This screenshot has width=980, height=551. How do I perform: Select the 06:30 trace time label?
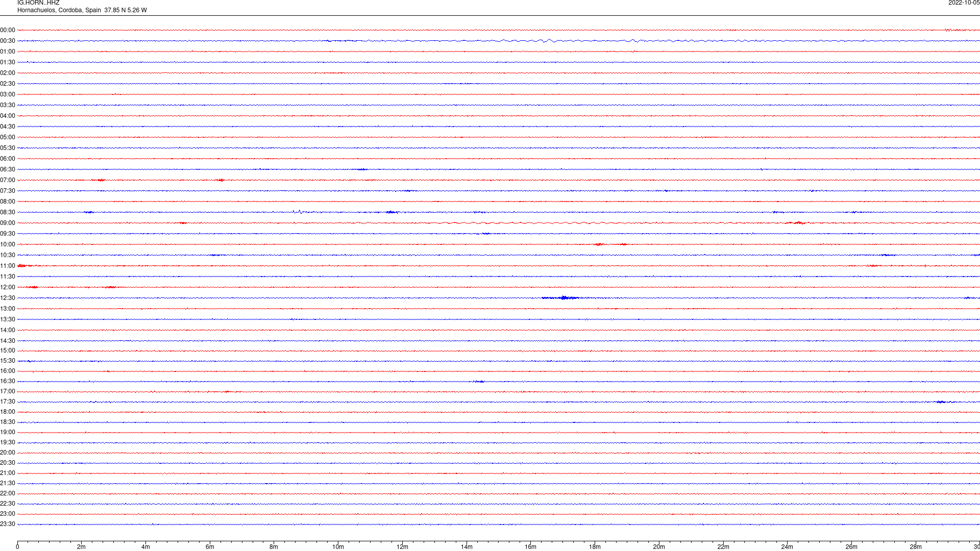tap(8, 169)
